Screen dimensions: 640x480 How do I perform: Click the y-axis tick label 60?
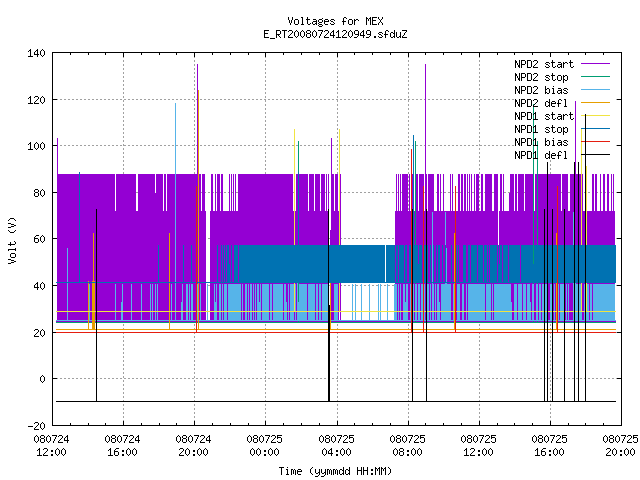(39, 239)
